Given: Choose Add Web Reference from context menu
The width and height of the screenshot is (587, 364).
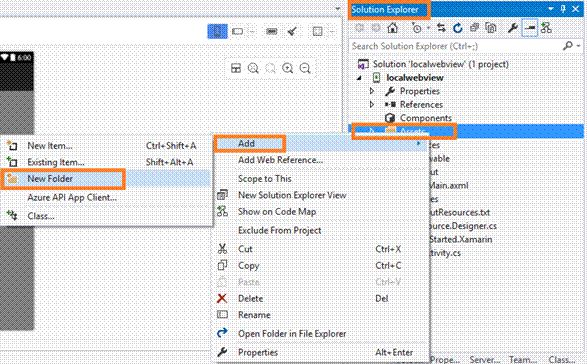Looking at the screenshot, I should (x=280, y=160).
